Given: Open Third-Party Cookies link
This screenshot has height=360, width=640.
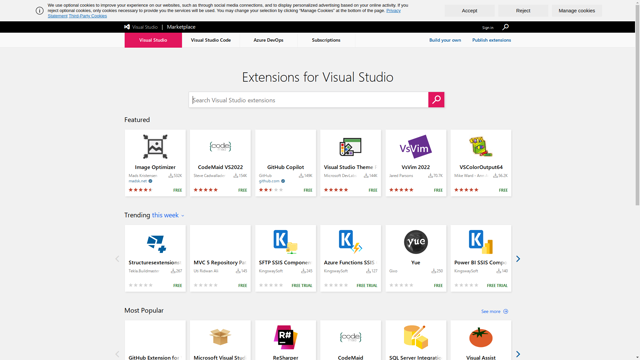Looking at the screenshot, I should pos(88,16).
